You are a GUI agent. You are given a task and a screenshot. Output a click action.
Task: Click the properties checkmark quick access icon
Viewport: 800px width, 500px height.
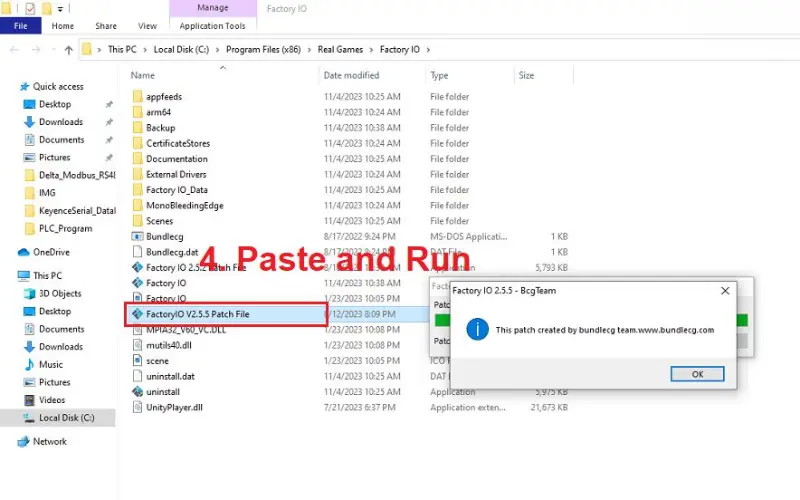point(30,8)
